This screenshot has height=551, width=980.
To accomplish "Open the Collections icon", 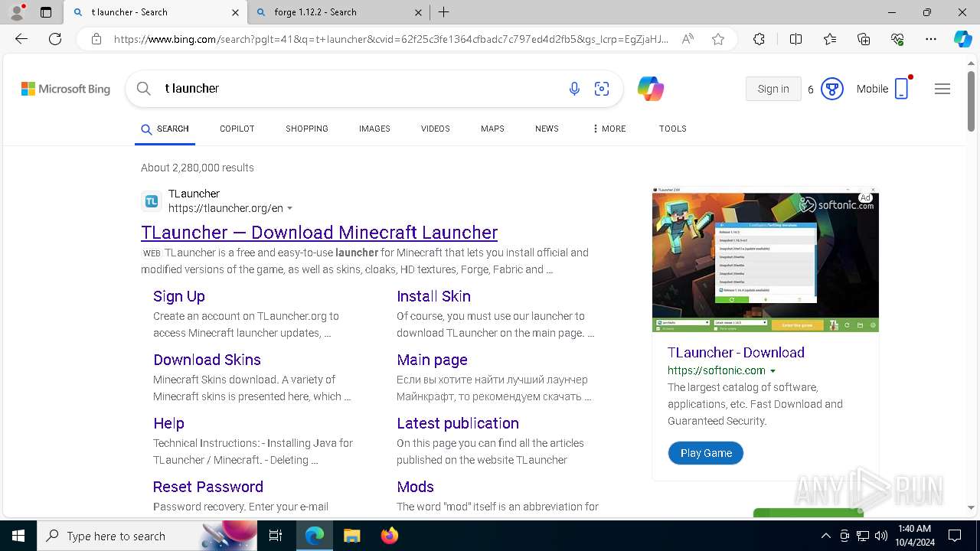I will (864, 39).
